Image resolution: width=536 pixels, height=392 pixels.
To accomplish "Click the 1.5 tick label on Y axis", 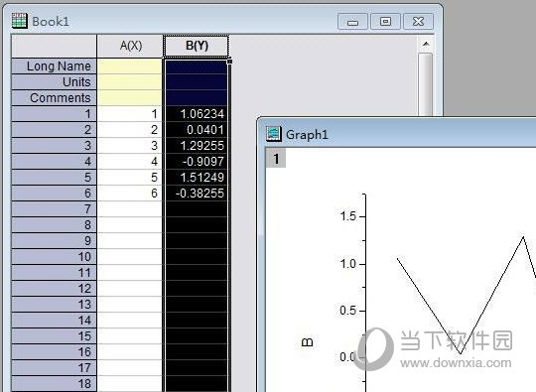I will (x=348, y=216).
